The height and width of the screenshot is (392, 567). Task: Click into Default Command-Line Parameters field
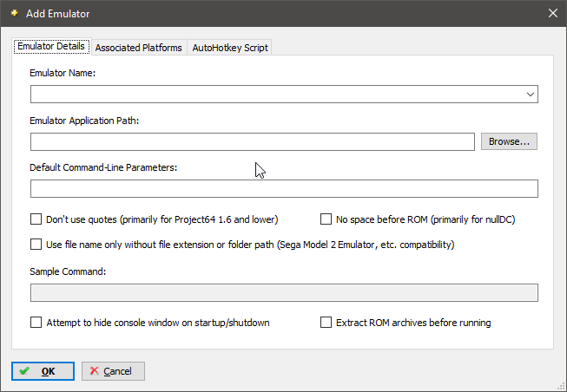click(x=284, y=188)
